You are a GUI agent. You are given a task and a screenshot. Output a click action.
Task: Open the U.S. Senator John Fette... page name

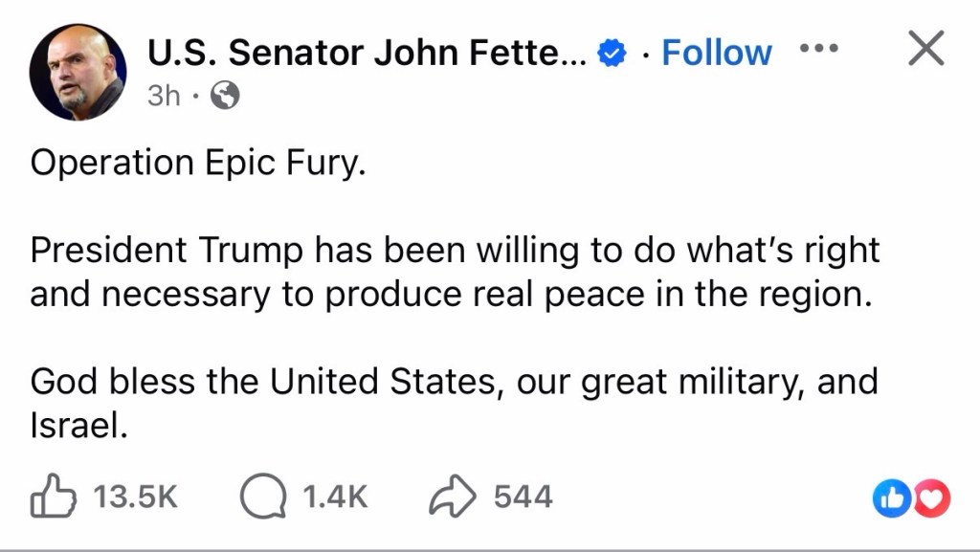(367, 53)
